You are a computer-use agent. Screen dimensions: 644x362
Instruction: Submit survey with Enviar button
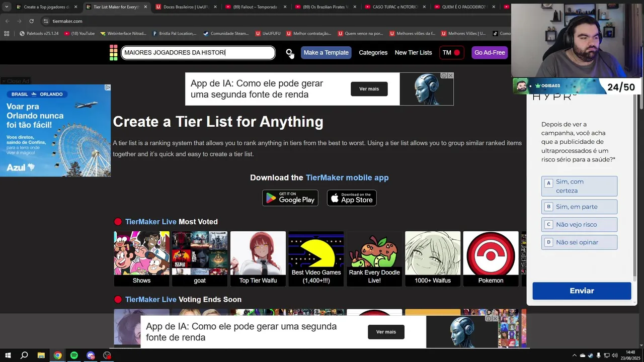click(582, 291)
